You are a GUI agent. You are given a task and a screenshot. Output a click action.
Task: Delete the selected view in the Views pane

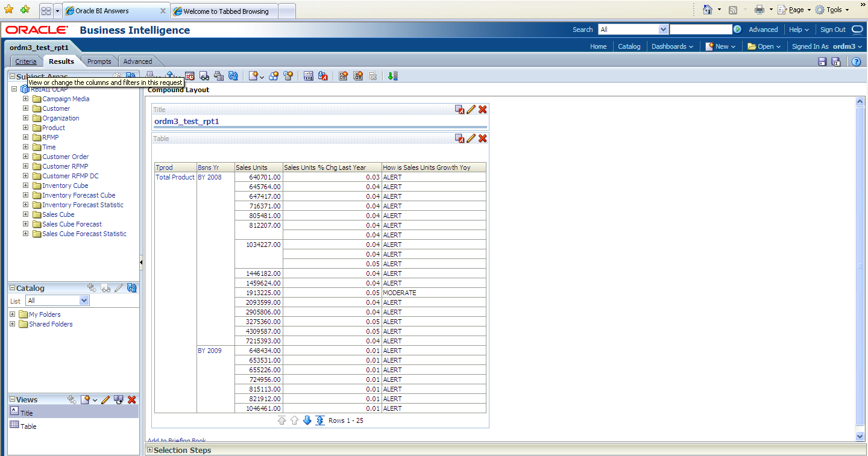pyautogui.click(x=132, y=399)
